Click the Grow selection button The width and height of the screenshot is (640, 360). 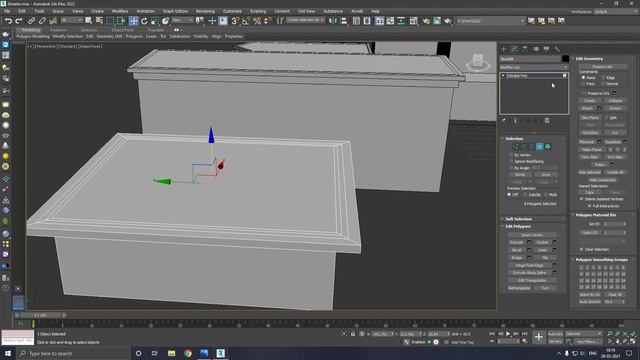point(546,175)
